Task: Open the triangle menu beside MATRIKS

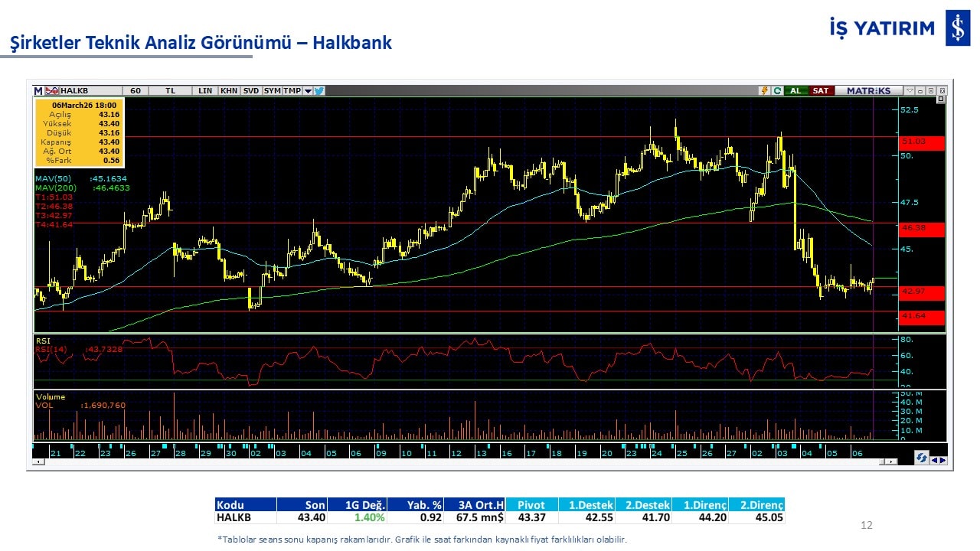Action: [910, 90]
